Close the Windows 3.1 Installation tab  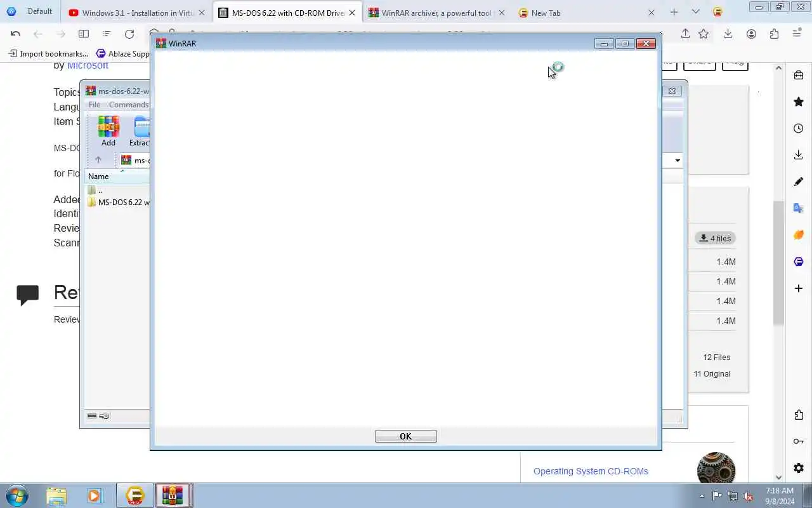(x=202, y=13)
